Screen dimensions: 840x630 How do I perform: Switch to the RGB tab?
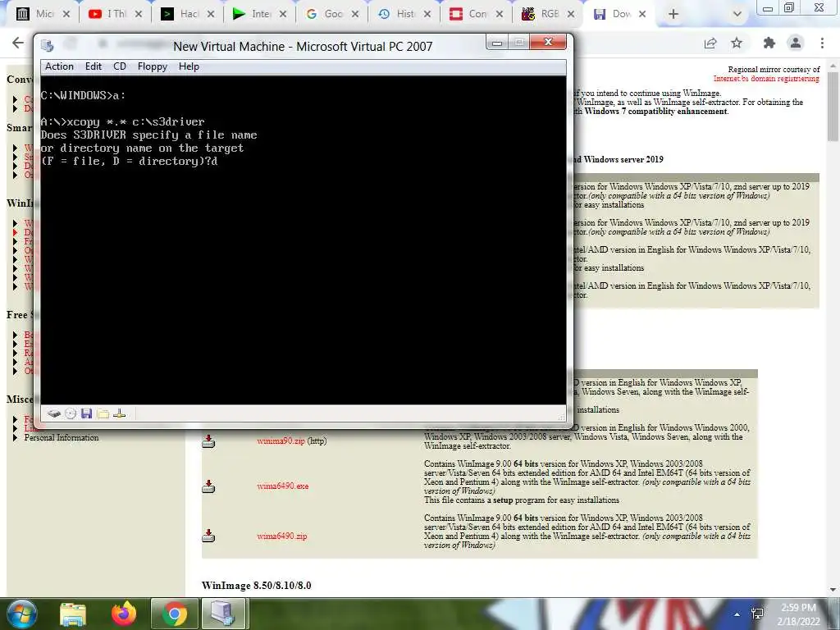pos(548,14)
